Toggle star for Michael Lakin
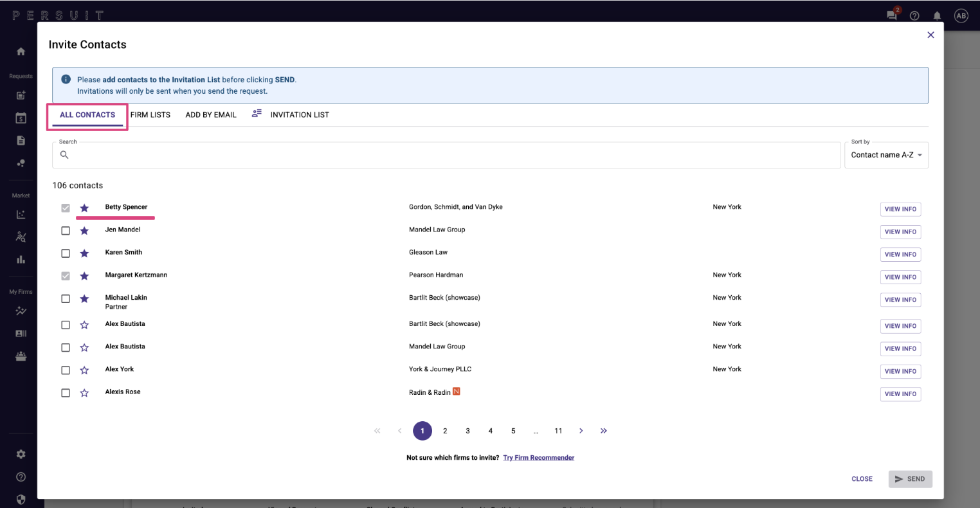 click(x=84, y=298)
